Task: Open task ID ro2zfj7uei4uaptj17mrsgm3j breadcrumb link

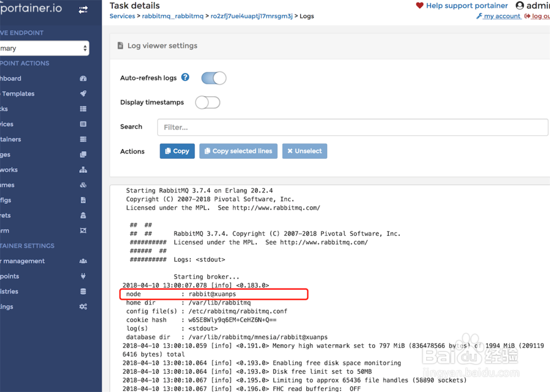Action: pos(251,16)
